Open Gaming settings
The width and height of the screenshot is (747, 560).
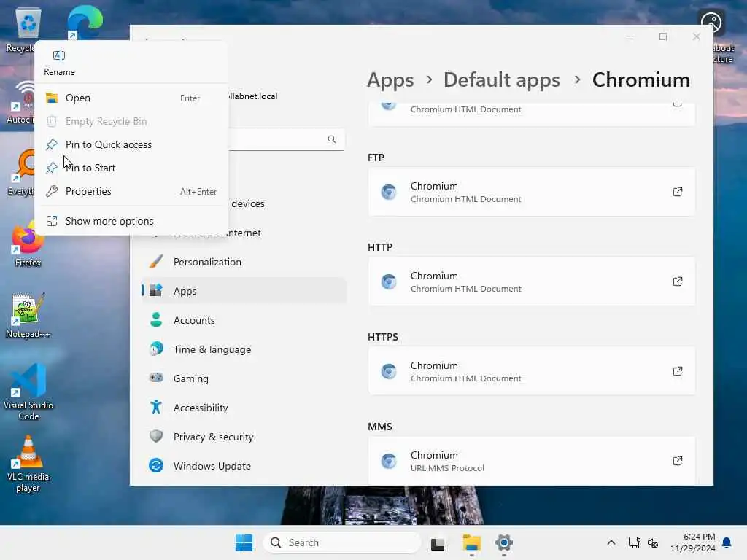(x=244, y=378)
